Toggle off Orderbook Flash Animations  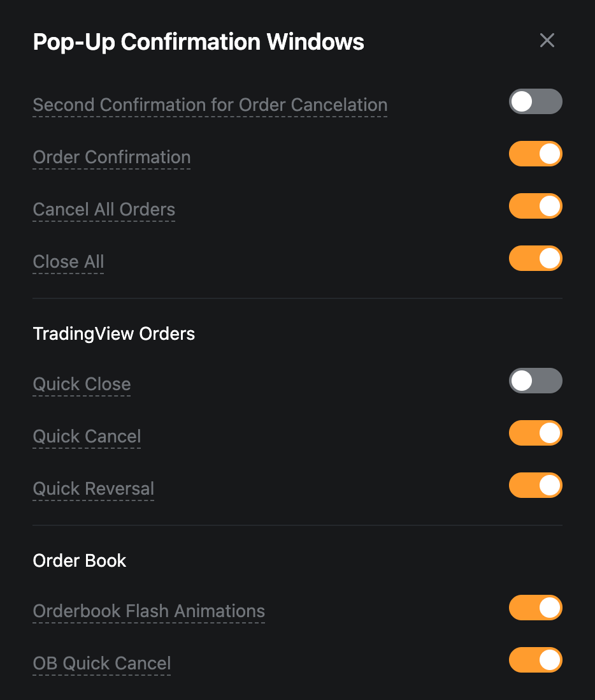point(535,608)
